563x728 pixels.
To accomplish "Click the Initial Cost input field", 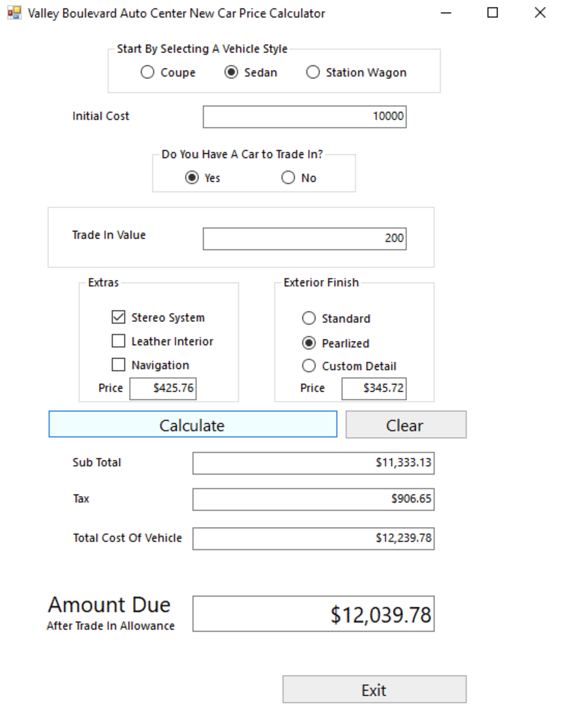I will pos(304,116).
